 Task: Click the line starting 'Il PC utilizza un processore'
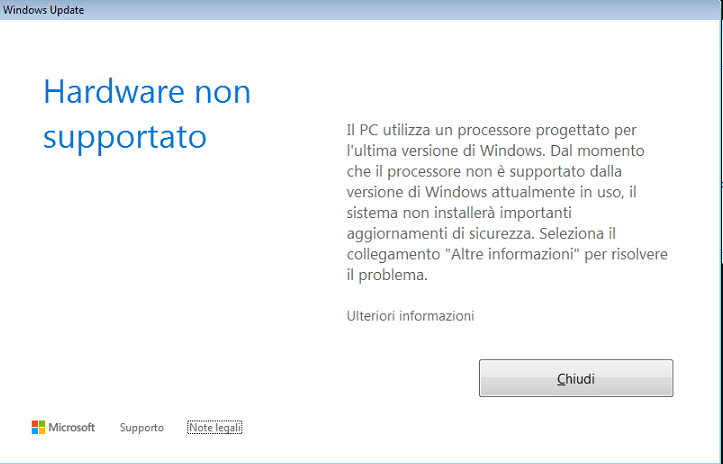pyautogui.click(x=492, y=131)
